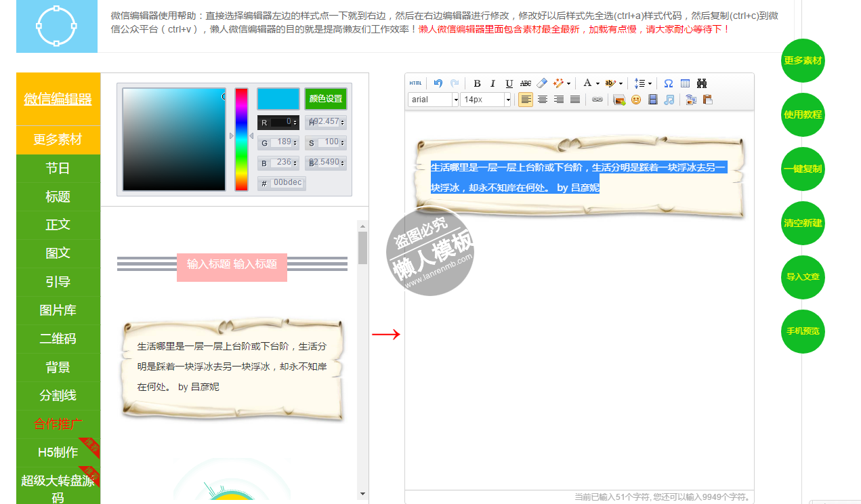Select 节日 category
861x504 pixels.
[58, 168]
